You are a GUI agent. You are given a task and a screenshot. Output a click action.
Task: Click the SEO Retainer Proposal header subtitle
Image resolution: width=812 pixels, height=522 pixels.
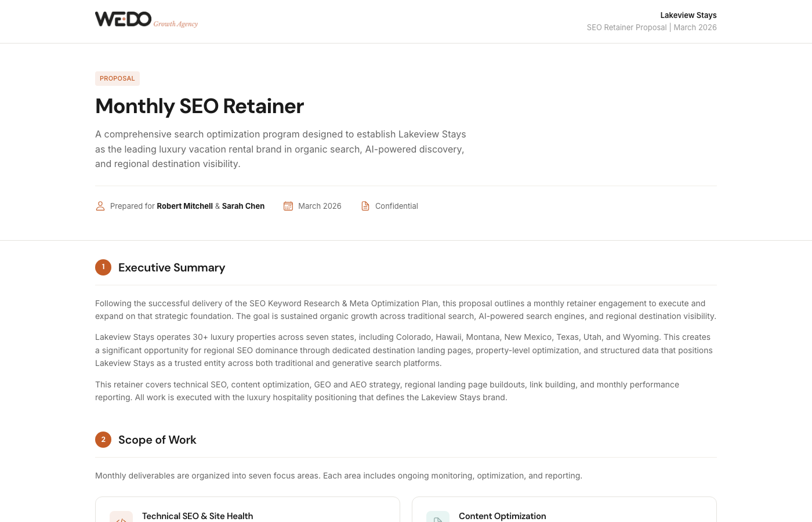[626, 27]
